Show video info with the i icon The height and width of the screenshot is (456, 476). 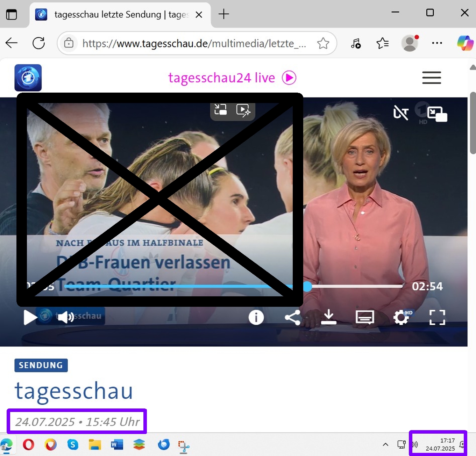[256, 318]
